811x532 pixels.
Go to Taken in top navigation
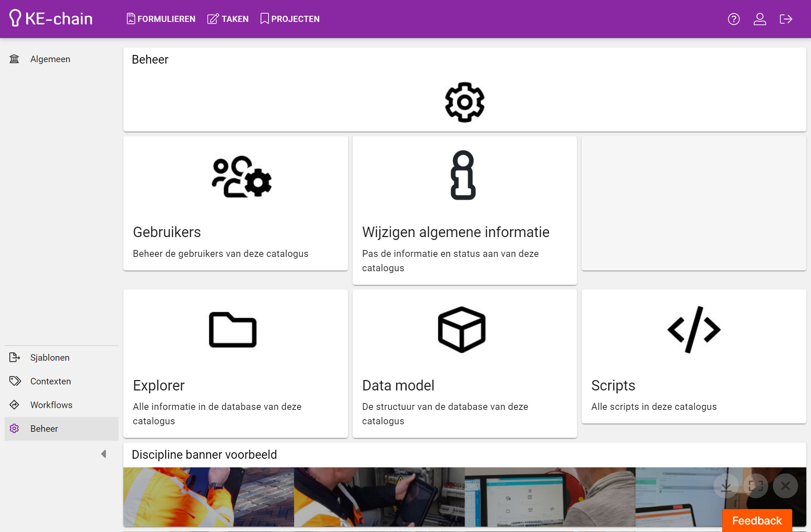[228, 19]
